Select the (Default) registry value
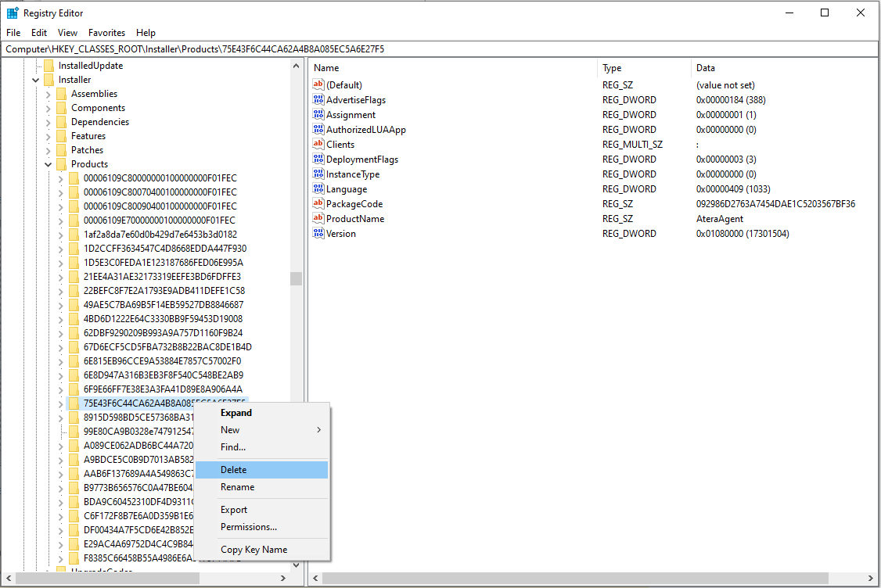 (x=344, y=84)
